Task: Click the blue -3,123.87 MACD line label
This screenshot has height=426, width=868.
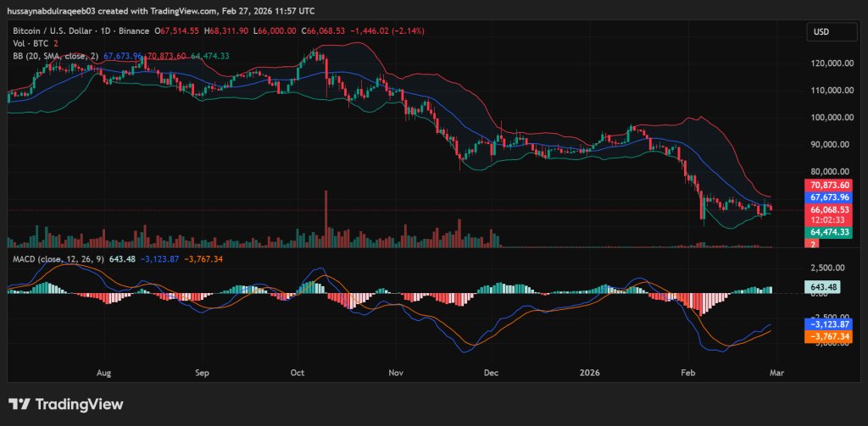Action: click(827, 324)
